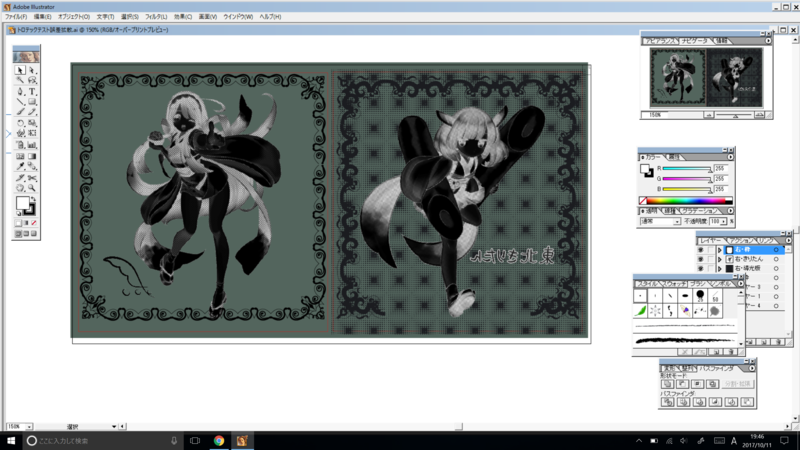Image resolution: width=800 pixels, height=450 pixels.
Task: Pick the Gradient tool
Action: point(32,156)
